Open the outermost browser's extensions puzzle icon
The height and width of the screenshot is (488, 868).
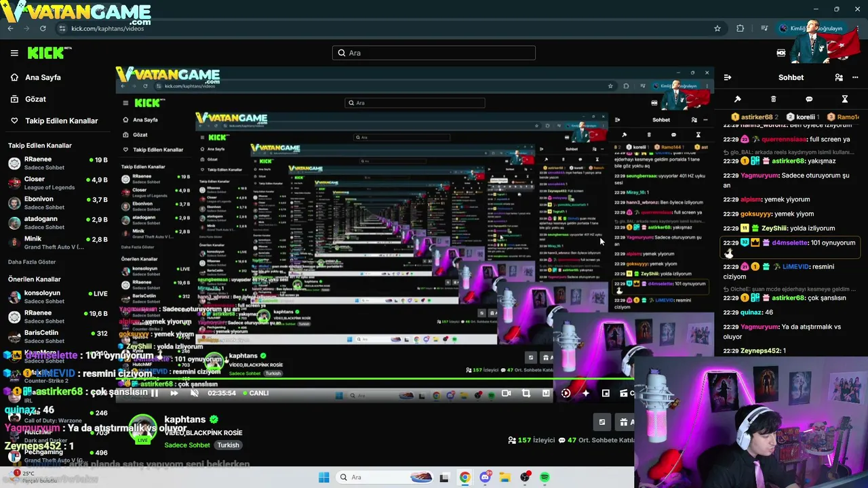click(740, 28)
